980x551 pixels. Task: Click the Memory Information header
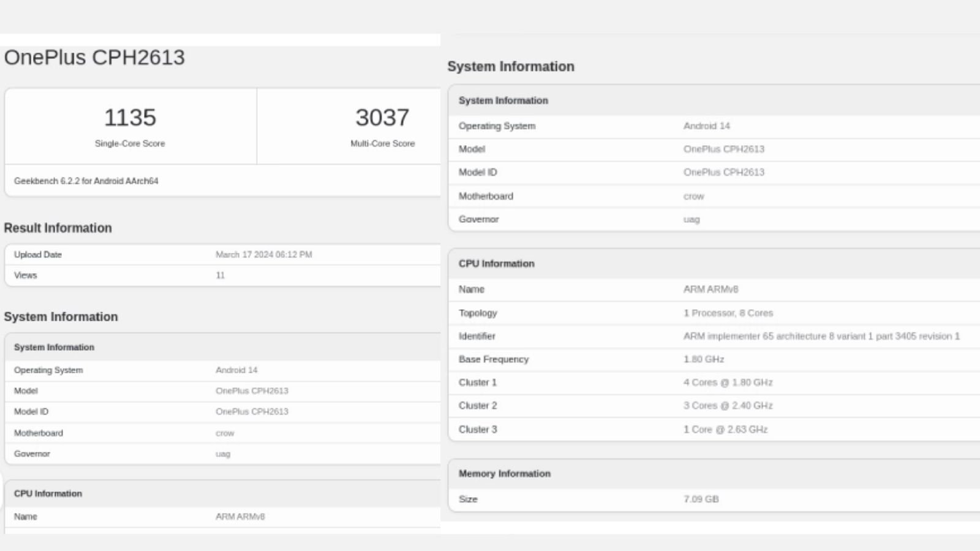point(505,474)
